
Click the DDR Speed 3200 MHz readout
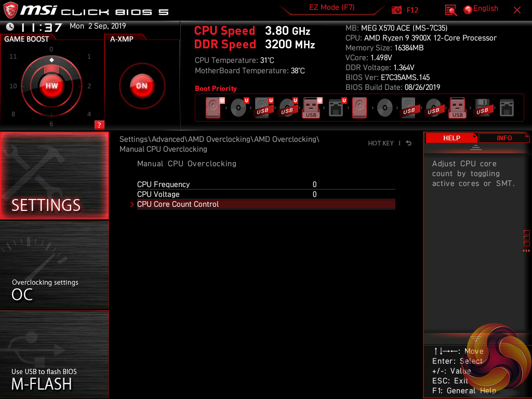click(x=255, y=45)
